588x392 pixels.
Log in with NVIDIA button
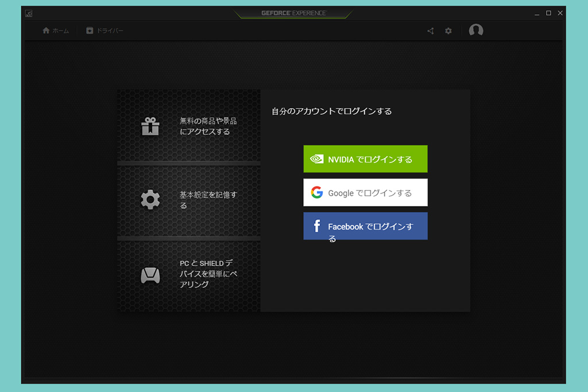[365, 159]
